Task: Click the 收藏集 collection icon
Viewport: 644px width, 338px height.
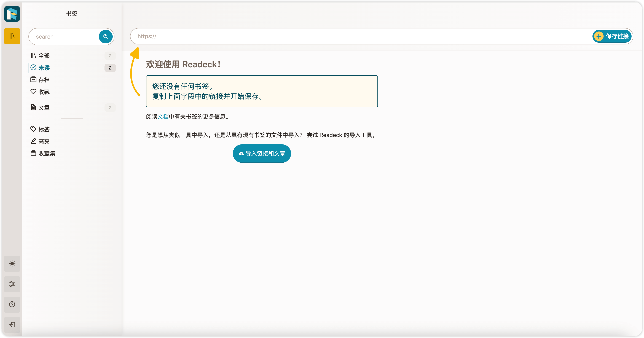Action: [33, 153]
